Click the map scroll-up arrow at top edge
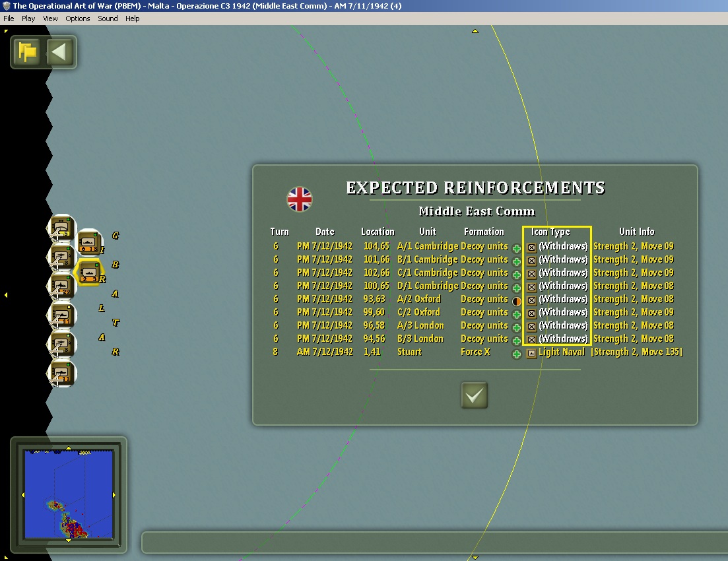 [475, 31]
